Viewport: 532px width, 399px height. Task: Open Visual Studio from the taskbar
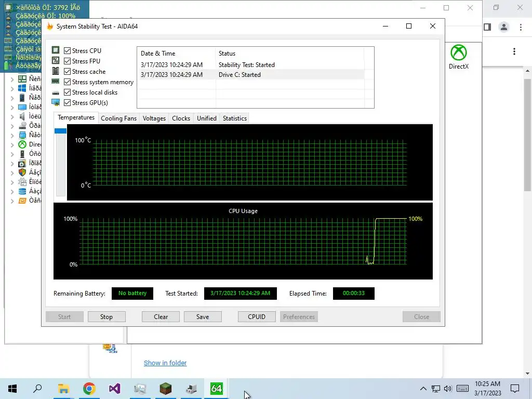pyautogui.click(x=115, y=389)
